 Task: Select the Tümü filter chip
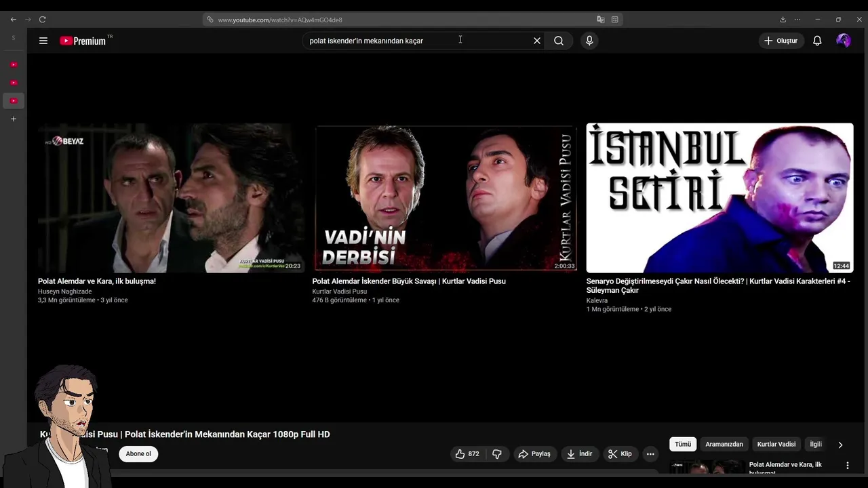683,445
